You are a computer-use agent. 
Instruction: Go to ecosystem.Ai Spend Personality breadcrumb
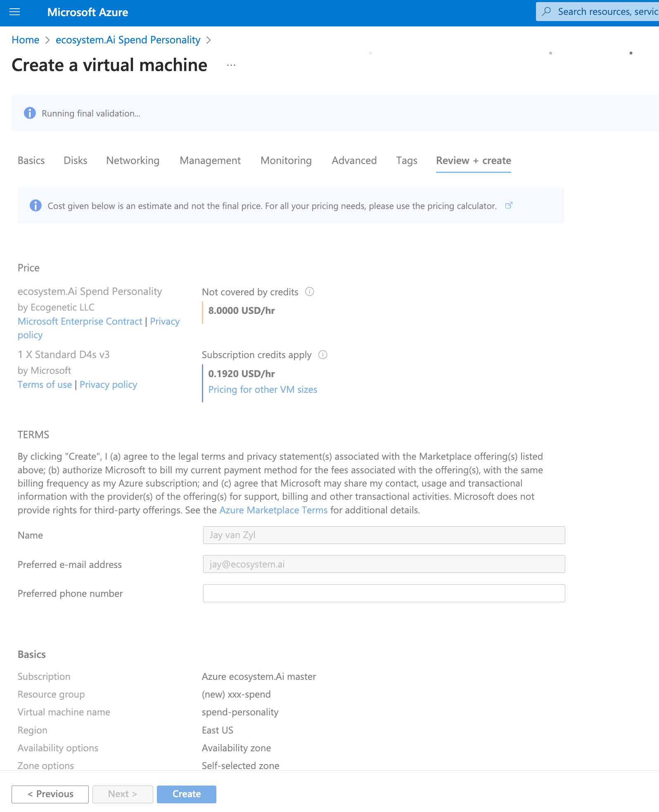[128, 40]
